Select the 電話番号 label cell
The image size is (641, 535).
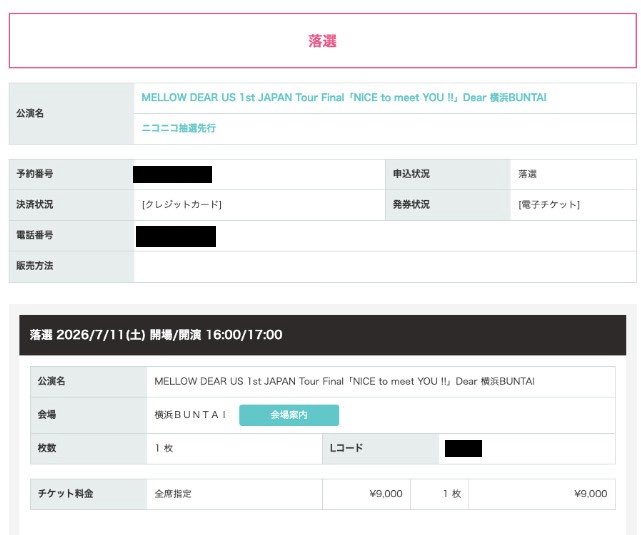click(x=72, y=235)
